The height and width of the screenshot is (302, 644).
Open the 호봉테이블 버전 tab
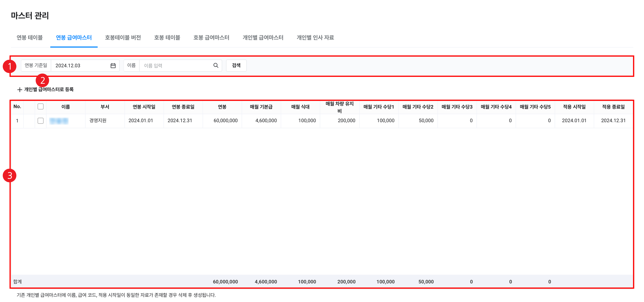click(123, 37)
